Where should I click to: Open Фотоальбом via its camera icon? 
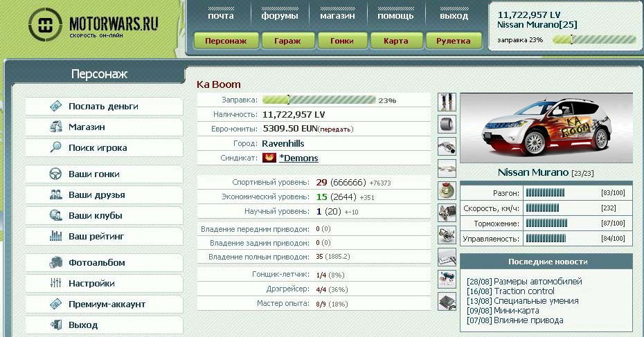click(56, 263)
